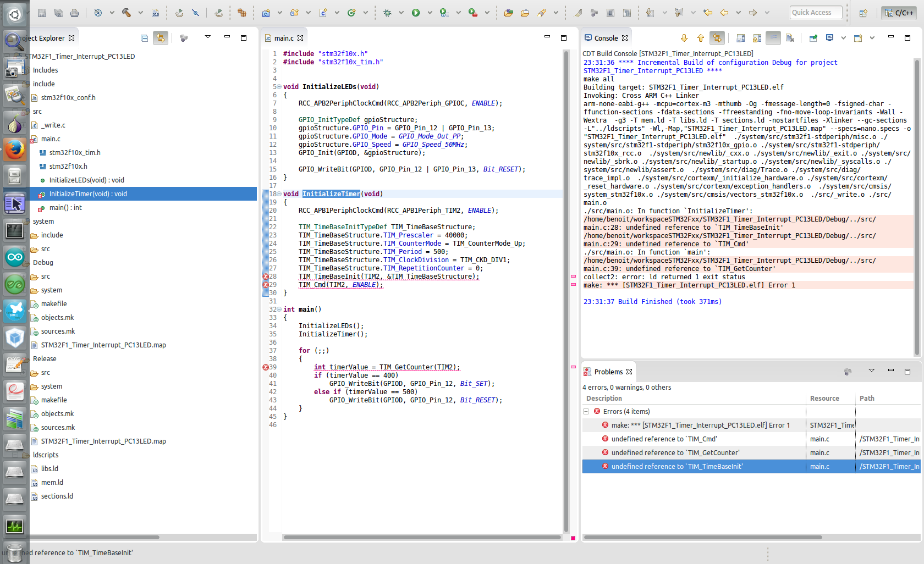Toggle Link with Editor in Project Explorer
924x564 pixels.
tap(161, 38)
